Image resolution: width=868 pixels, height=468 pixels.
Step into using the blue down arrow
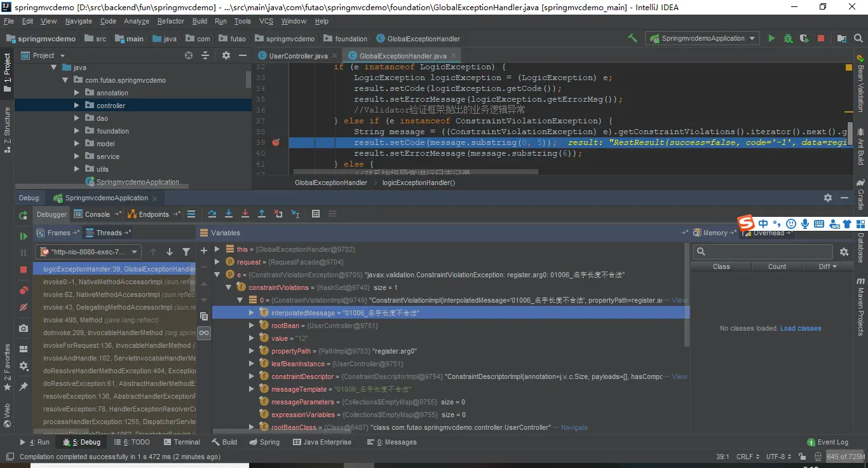pyautogui.click(x=229, y=214)
